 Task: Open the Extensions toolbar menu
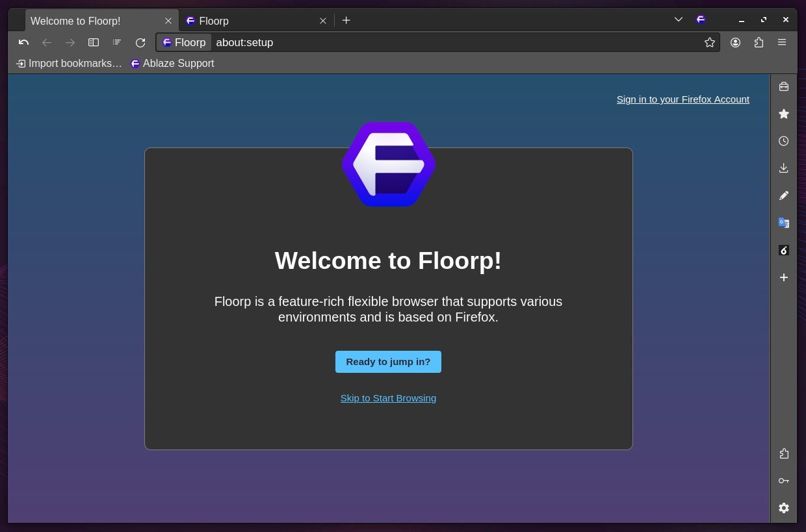759,42
